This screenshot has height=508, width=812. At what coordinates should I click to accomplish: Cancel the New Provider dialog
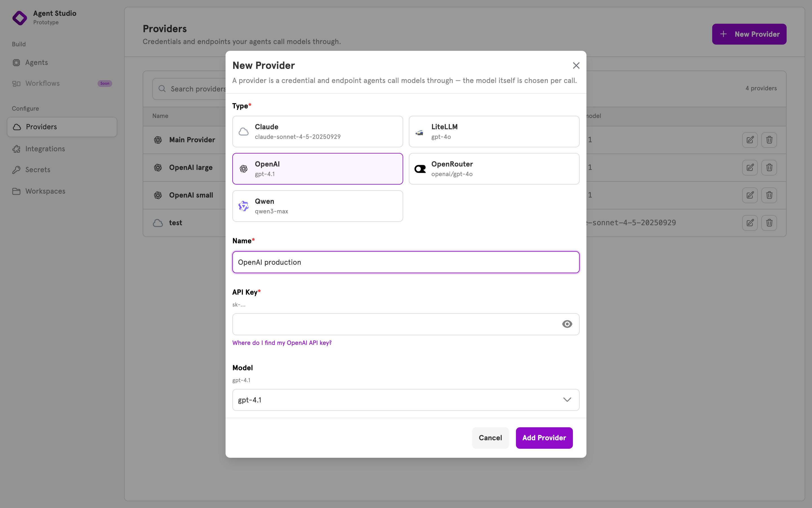pyautogui.click(x=490, y=438)
